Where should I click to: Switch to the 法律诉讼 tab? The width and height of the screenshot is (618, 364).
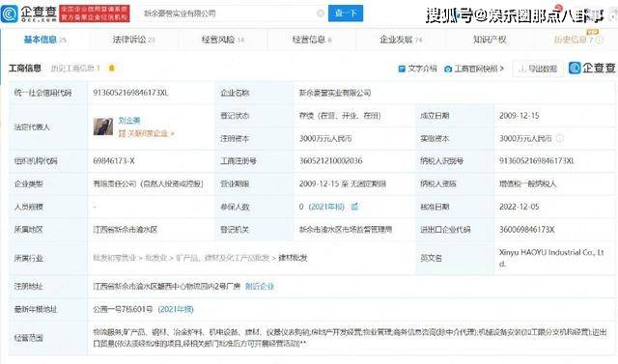click(129, 40)
